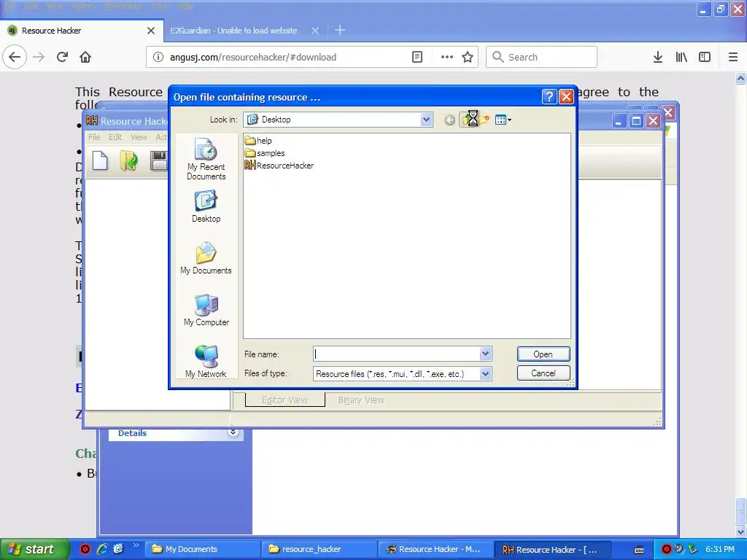The width and height of the screenshot is (747, 560).
Task: Click in the File name field
Action: pyautogui.click(x=396, y=354)
